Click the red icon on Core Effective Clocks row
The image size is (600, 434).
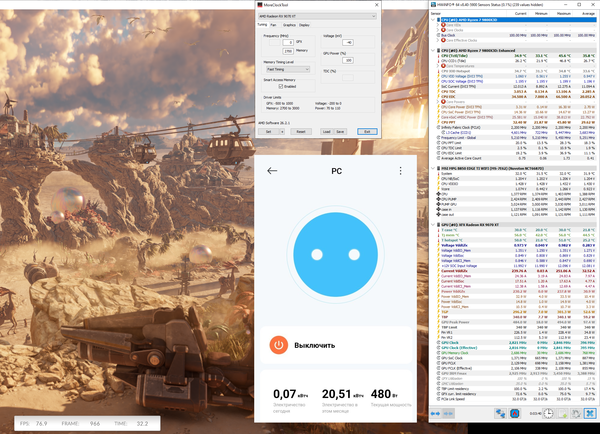[x=443, y=40]
